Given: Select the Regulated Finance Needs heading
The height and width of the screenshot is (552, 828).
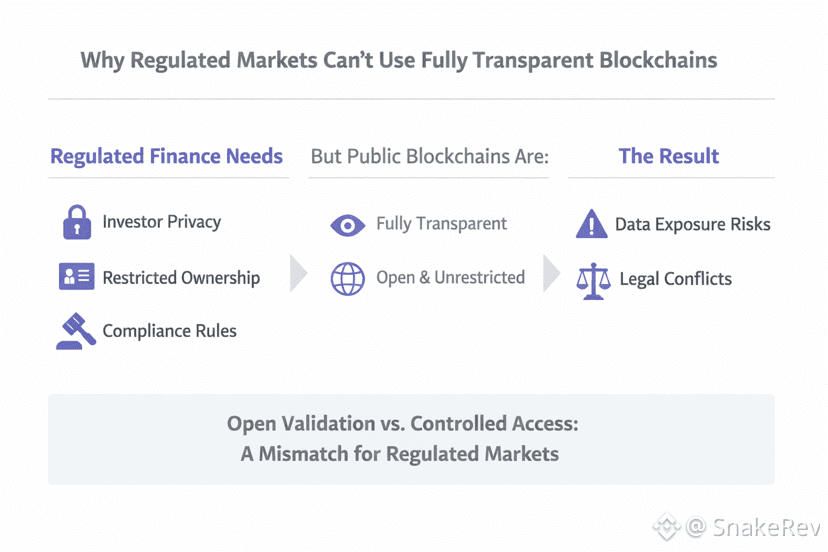Looking at the screenshot, I should point(167,157).
